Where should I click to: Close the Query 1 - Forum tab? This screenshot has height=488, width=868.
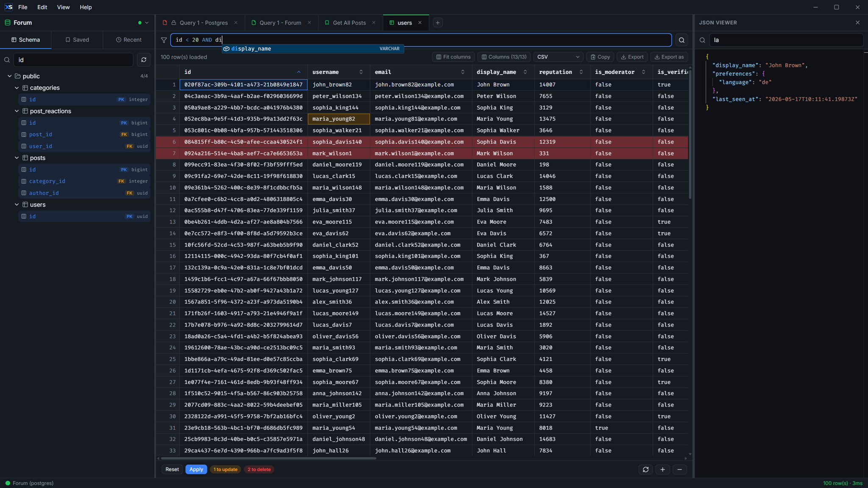pos(309,23)
